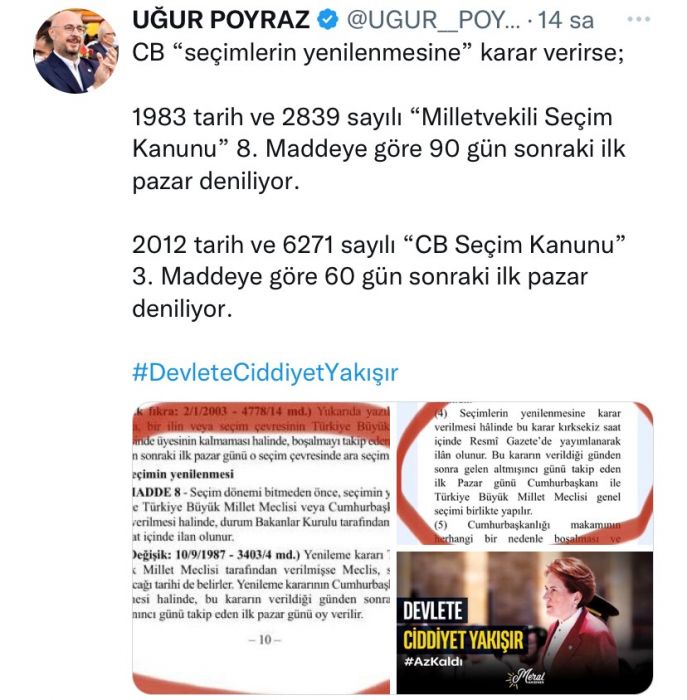This screenshot has width=687, height=700.
Task: Click the blue verified badge
Action: (327, 20)
